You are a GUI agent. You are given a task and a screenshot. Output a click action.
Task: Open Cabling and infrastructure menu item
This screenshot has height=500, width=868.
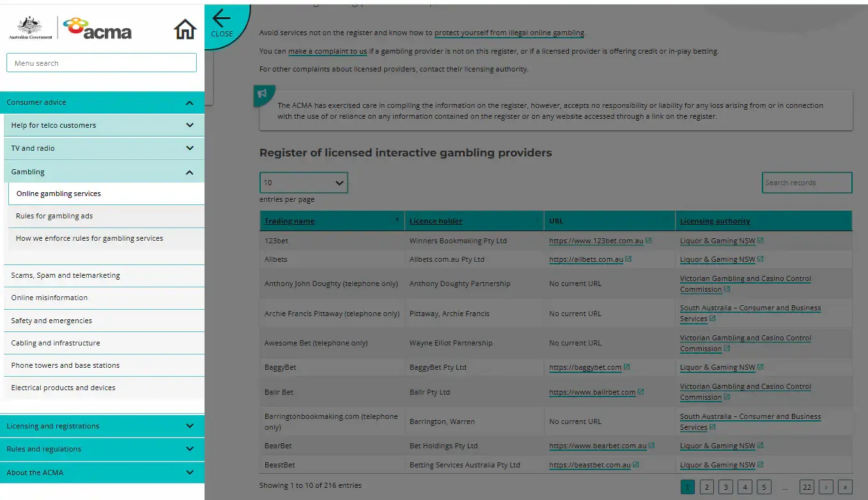click(104, 343)
